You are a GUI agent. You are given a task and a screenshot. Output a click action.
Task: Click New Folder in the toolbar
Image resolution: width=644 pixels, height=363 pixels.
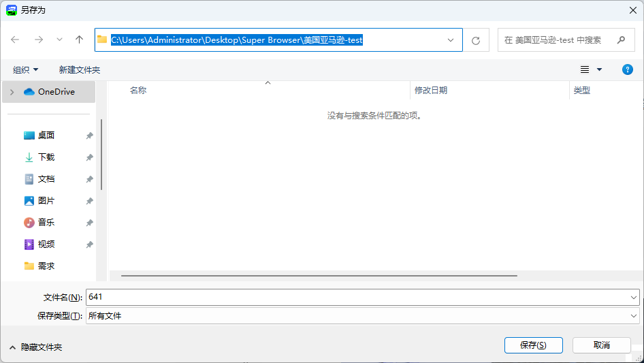(80, 69)
